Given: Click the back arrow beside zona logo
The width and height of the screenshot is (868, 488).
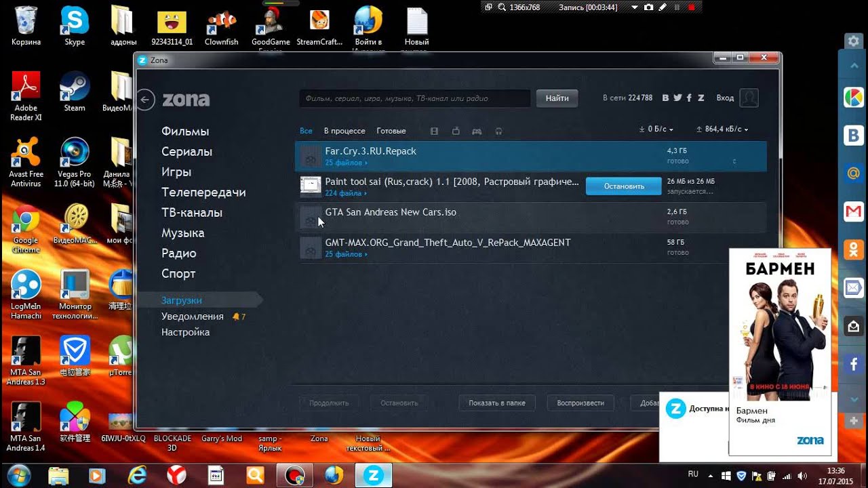Looking at the screenshot, I should tap(145, 100).
